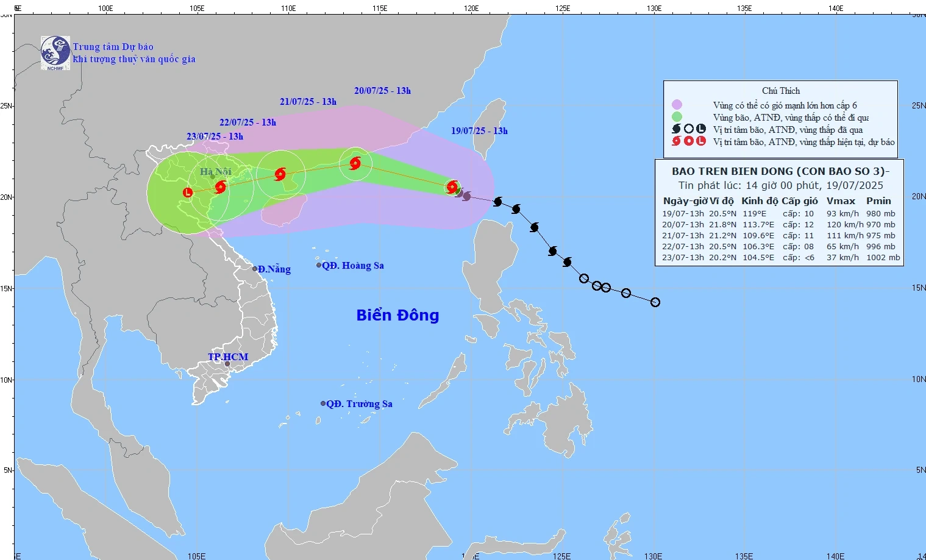Screen dimensions: 926x560
Task: Click the red storm icon under the 20/07/25 label
Action: [x=355, y=163]
